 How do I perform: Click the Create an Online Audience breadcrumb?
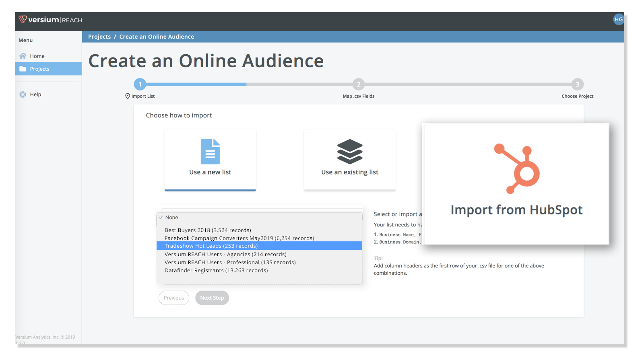[x=157, y=37]
